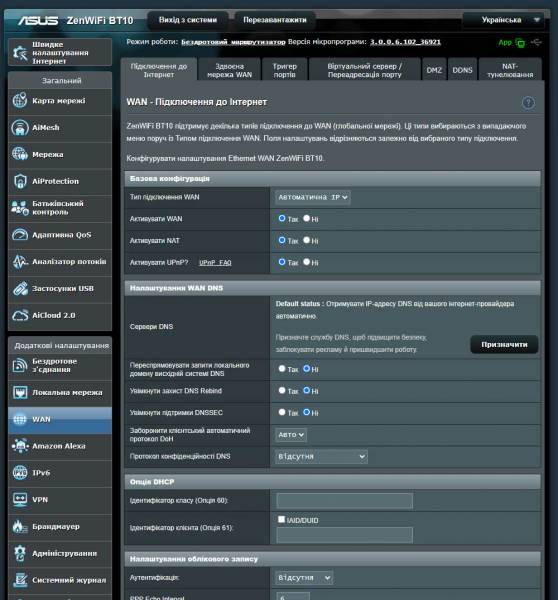Open the Адаптивна QoS gauge icon
Viewport: 558px width, 600px height.
point(20,235)
